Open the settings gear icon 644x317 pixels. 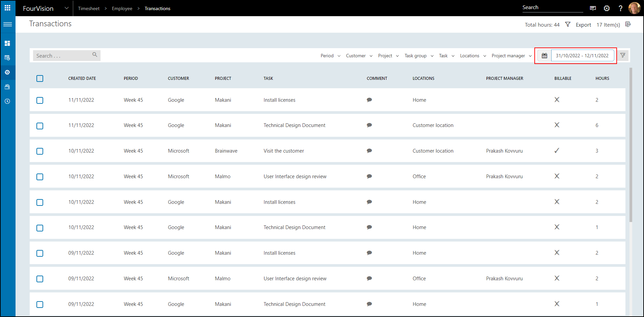[x=607, y=8]
